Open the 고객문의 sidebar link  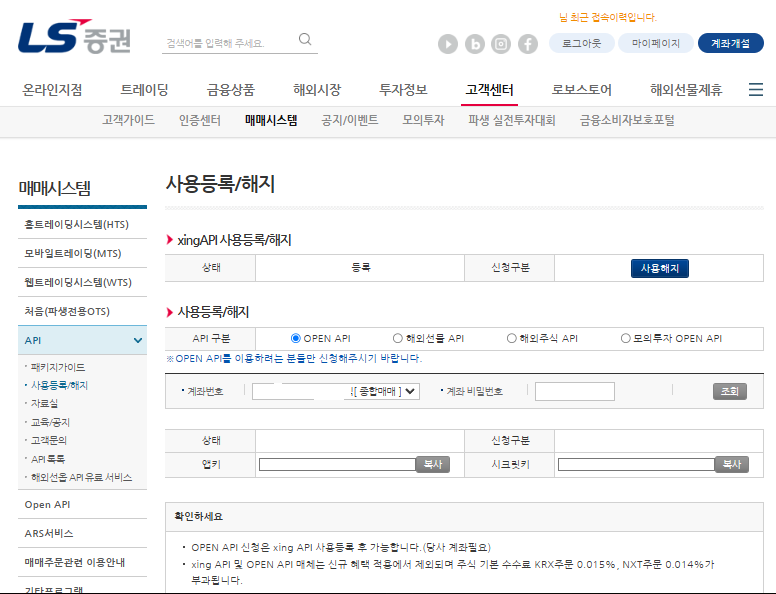48,440
